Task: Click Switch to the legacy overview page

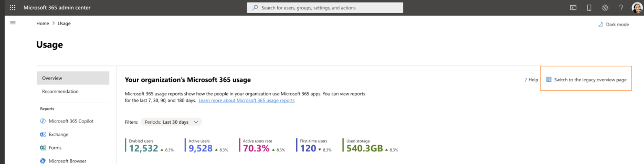Action: click(x=590, y=80)
